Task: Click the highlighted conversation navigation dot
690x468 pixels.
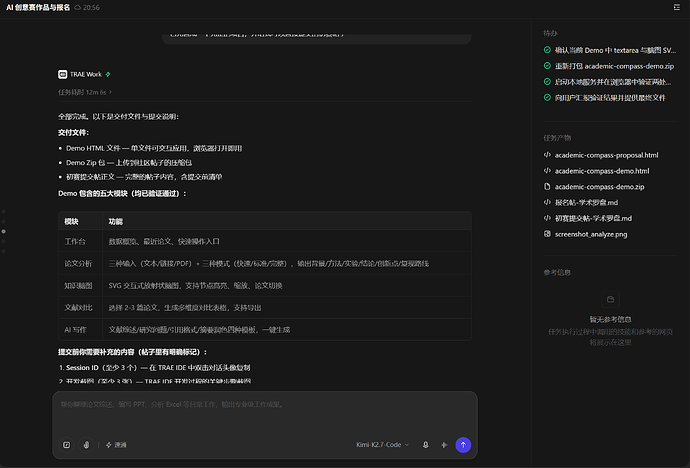Action: pos(4,231)
